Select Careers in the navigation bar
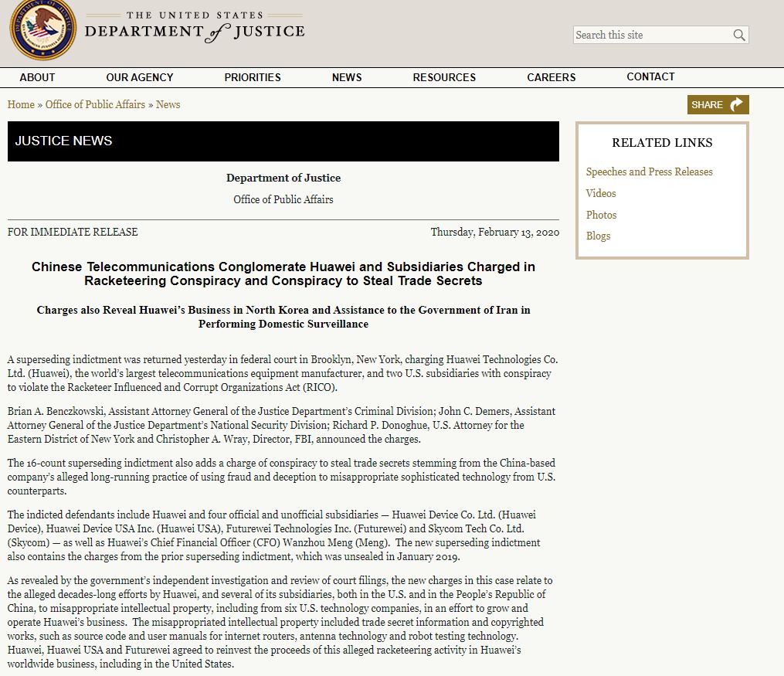 [552, 77]
